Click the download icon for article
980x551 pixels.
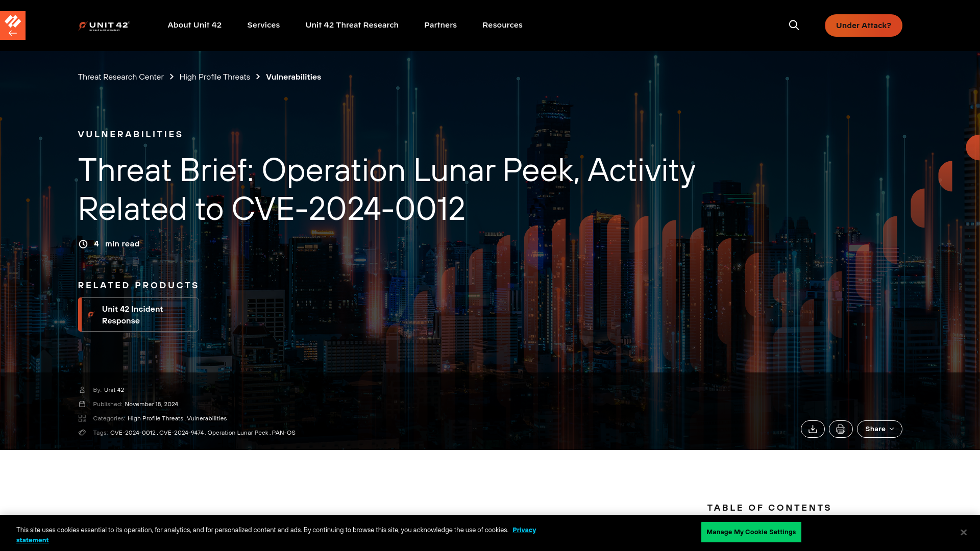click(813, 429)
